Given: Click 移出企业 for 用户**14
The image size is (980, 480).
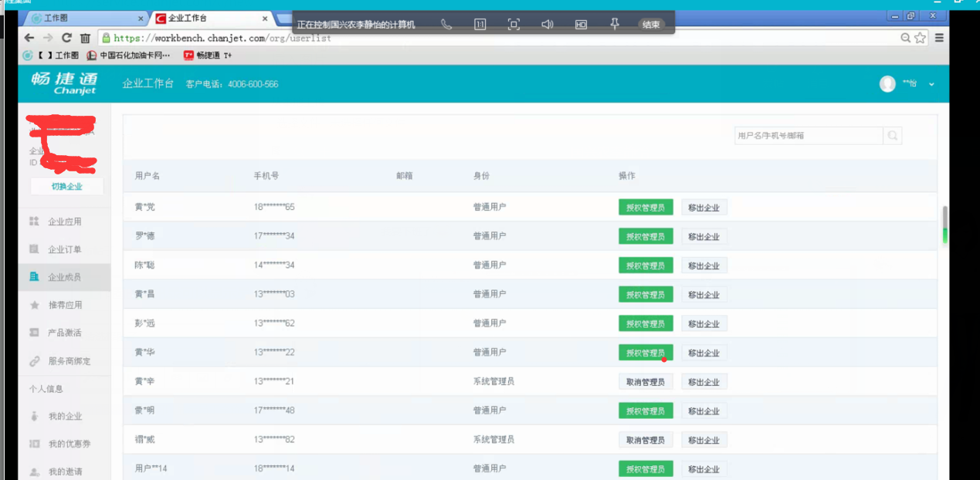Looking at the screenshot, I should [704, 469].
